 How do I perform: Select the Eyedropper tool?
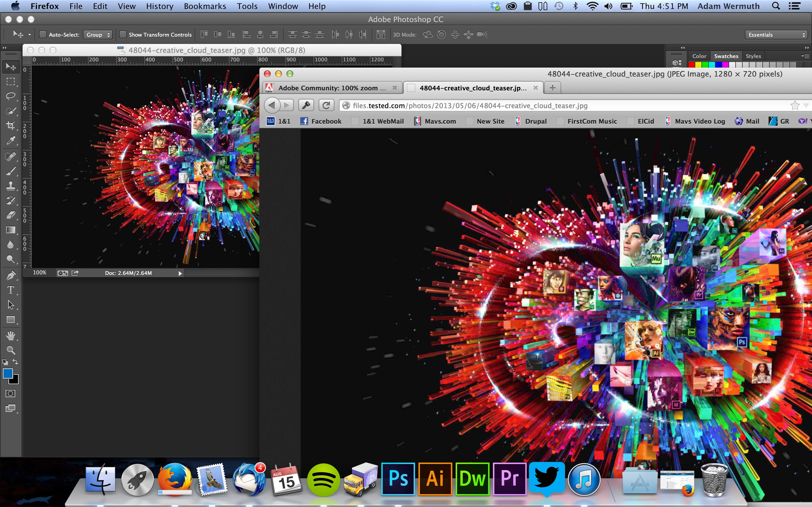(11, 141)
